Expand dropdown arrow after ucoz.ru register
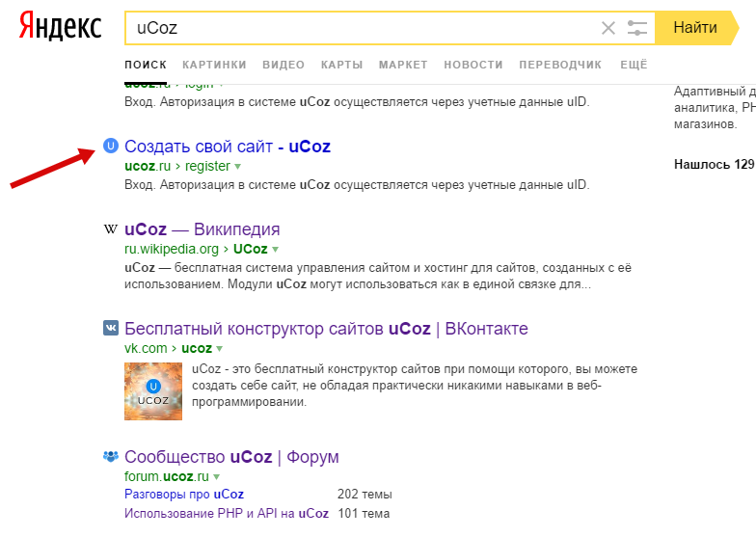The width and height of the screenshot is (756, 537). [238, 166]
